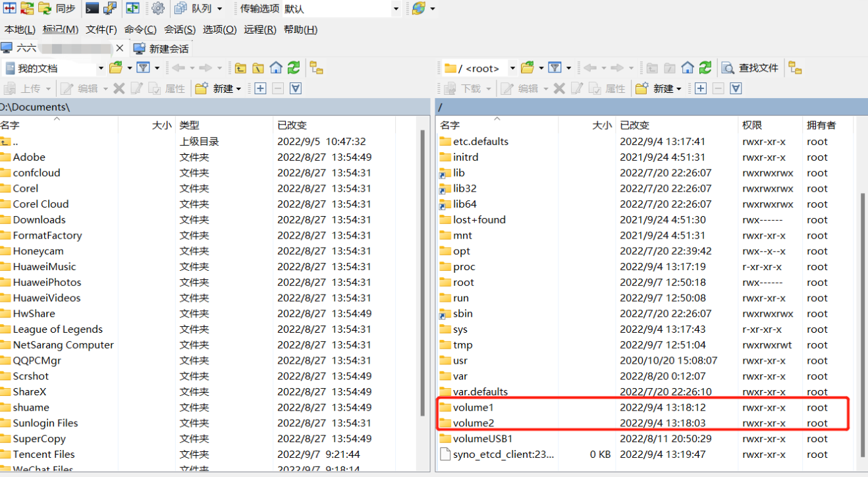
Task: Click local parent directory icon
Action: (240, 68)
